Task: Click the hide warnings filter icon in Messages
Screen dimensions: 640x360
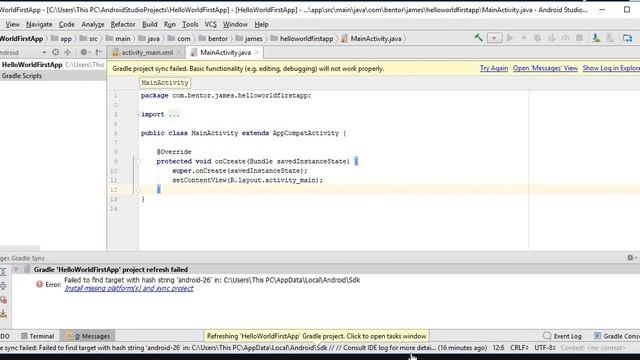Action: (x=4, y=300)
